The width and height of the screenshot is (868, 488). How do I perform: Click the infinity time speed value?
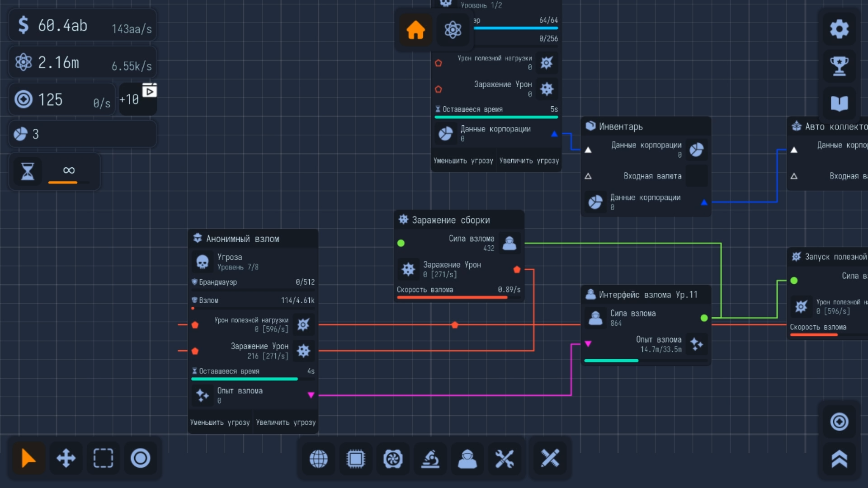69,170
